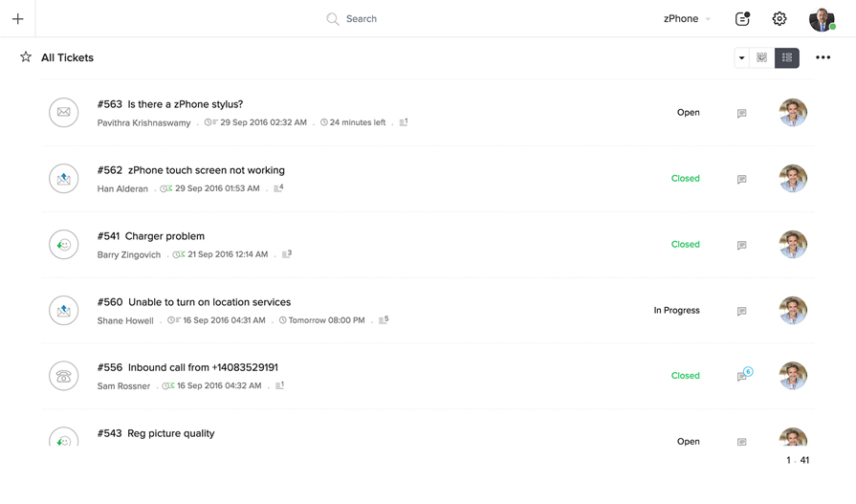Open the notifications icon in header

click(x=742, y=19)
